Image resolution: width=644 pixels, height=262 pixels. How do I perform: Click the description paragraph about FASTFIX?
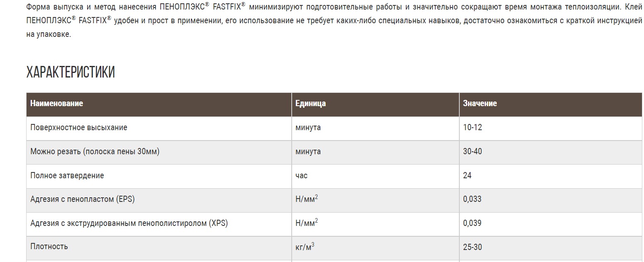[334, 21]
